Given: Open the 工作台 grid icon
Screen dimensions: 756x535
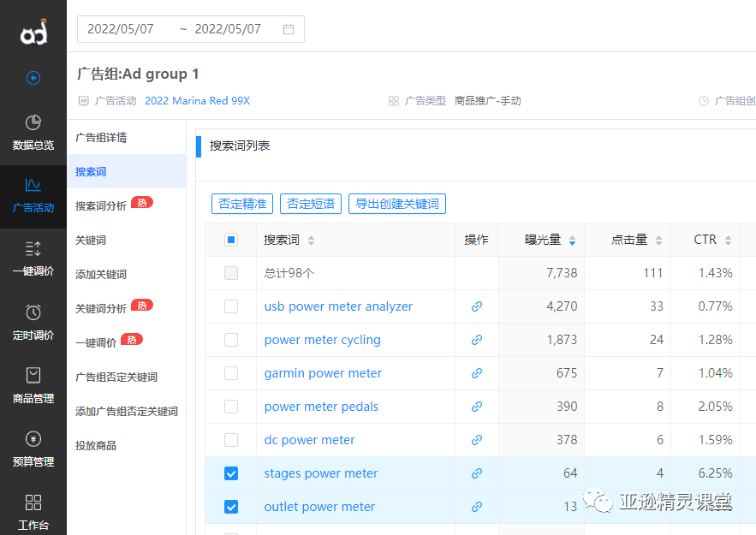Looking at the screenshot, I should click(33, 502).
